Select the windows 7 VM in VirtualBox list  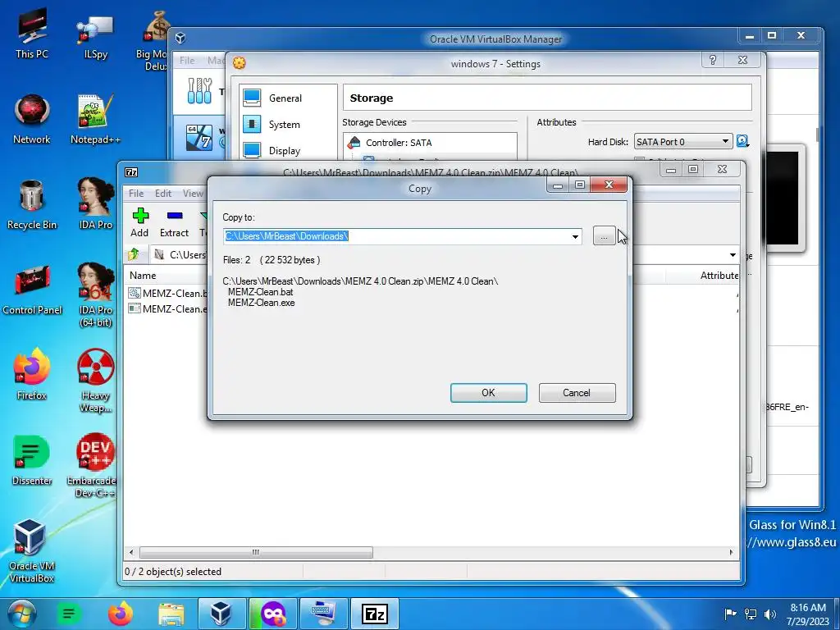coord(200,138)
